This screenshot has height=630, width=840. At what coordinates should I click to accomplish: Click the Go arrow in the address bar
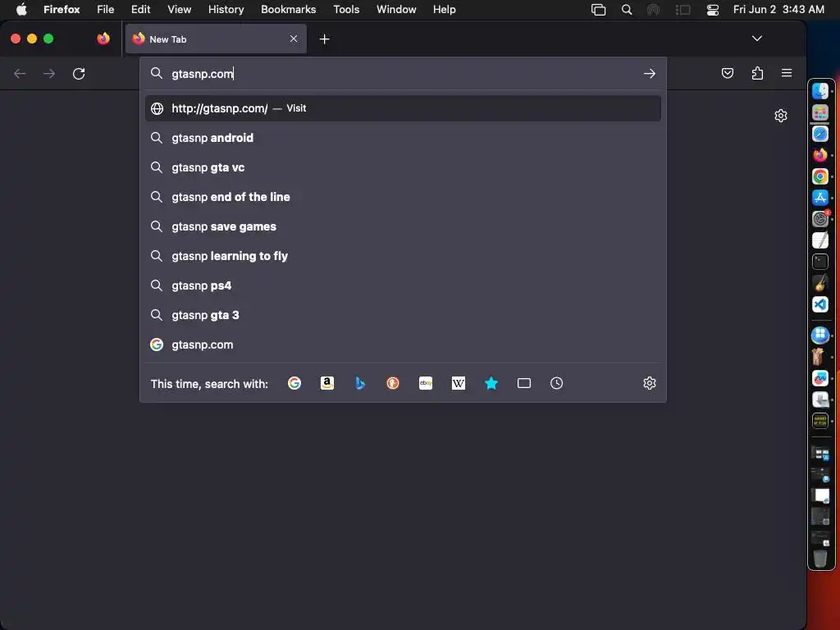pyautogui.click(x=650, y=73)
